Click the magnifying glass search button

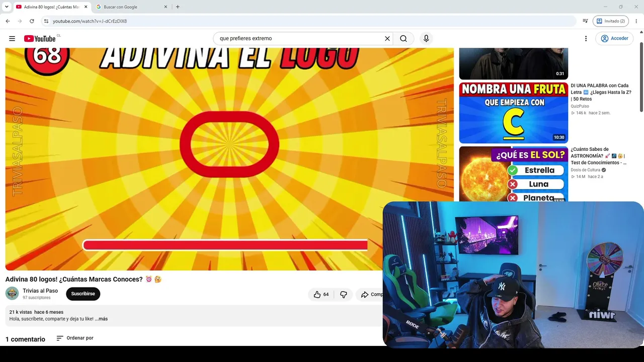coord(404,39)
